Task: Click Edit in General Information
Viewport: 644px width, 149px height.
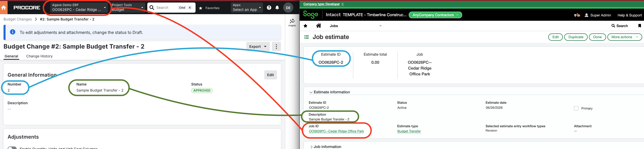Action: coord(270,75)
